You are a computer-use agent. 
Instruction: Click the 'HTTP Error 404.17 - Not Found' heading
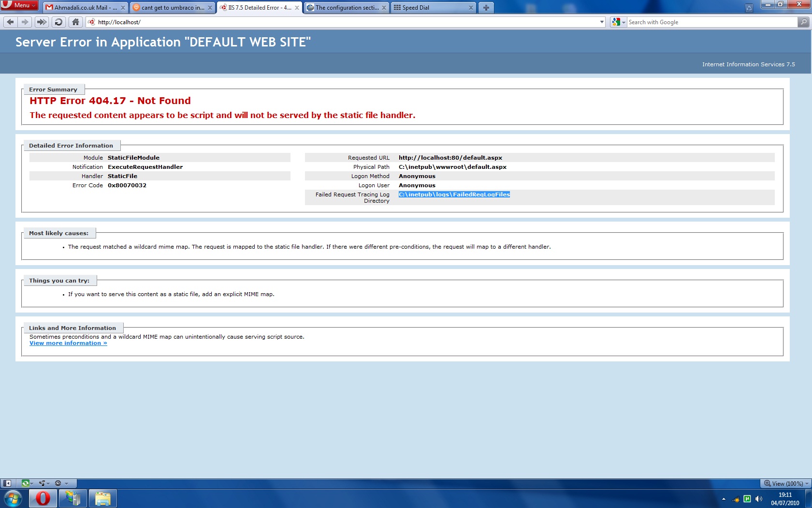pos(110,101)
